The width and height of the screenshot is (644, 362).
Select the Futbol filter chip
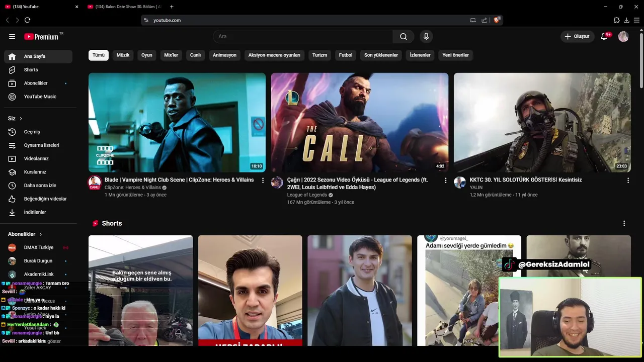346,55
